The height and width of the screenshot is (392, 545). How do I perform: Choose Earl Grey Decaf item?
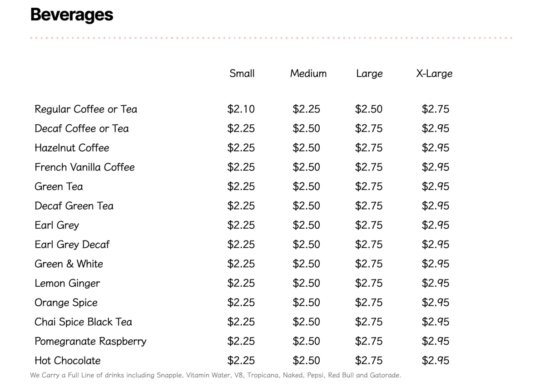pyautogui.click(x=72, y=245)
